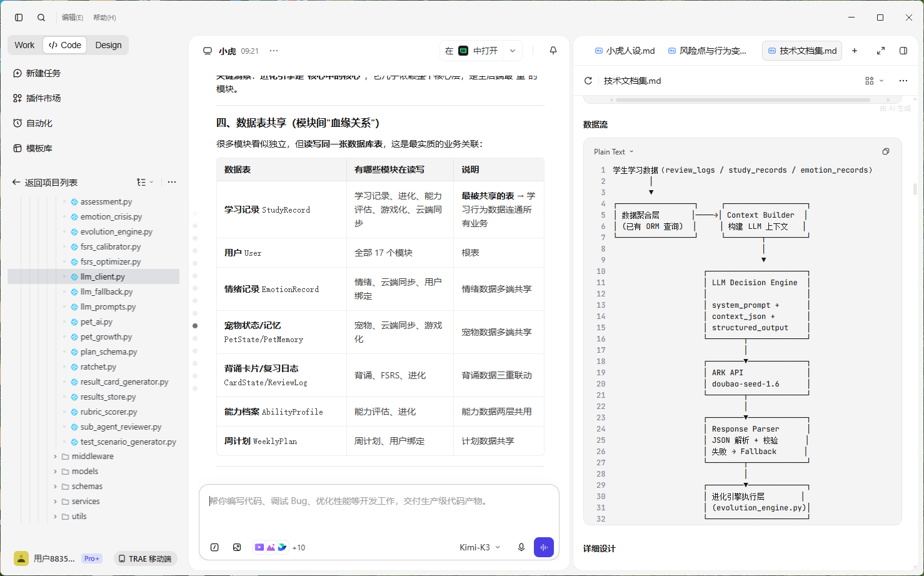The image size is (924, 576).
Task: Click the active outline dot in chat
Action: [195, 326]
